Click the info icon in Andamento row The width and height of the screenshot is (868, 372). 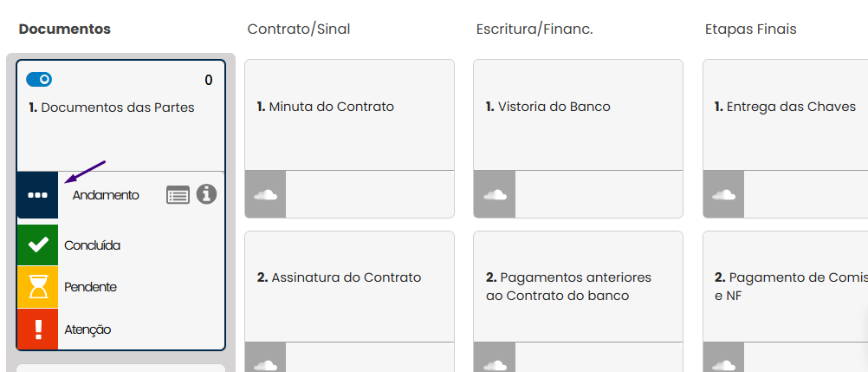point(206,194)
